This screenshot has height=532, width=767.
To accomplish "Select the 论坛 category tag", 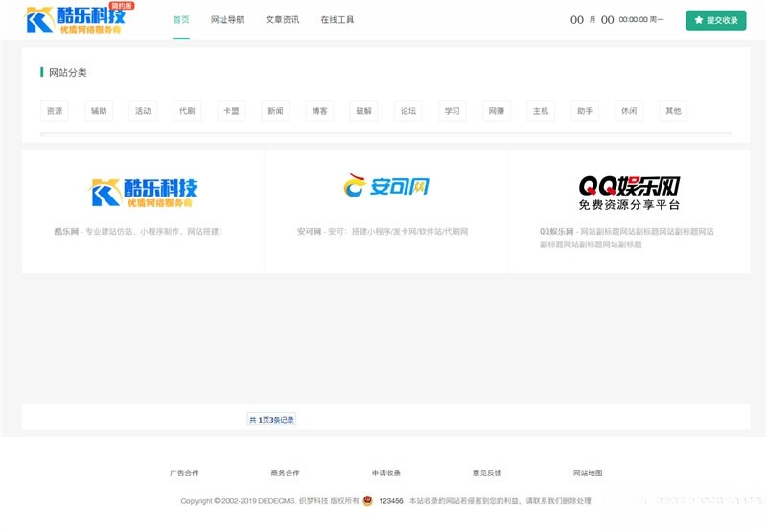I will coord(408,111).
